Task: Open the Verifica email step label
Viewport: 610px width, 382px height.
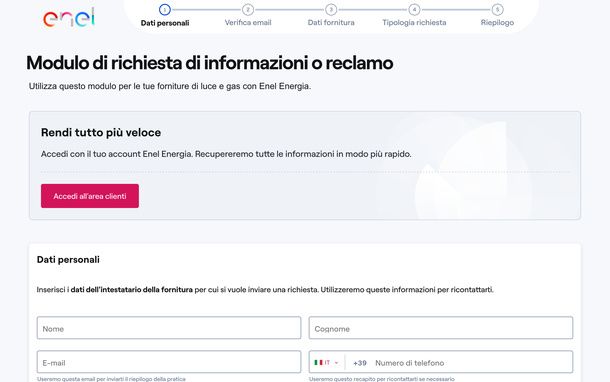Action: (248, 23)
